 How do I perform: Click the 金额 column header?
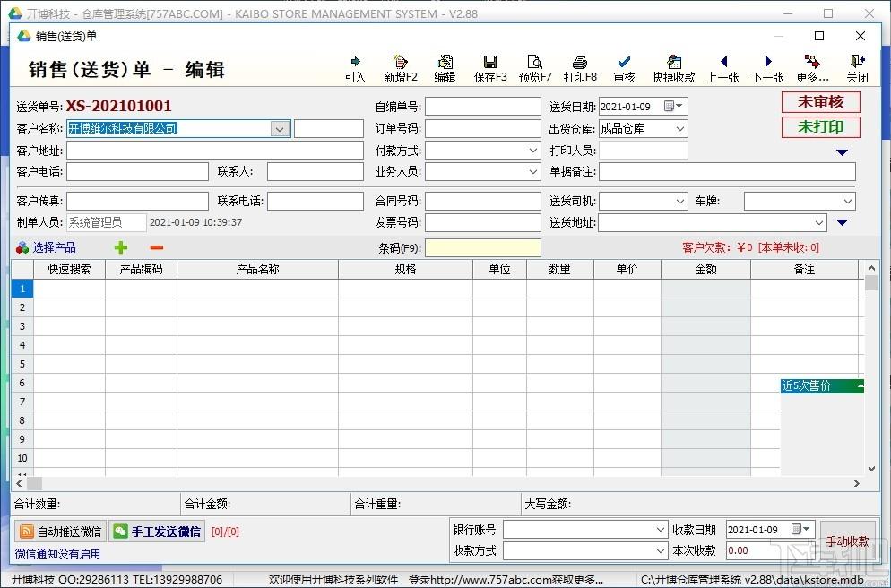tap(706, 269)
